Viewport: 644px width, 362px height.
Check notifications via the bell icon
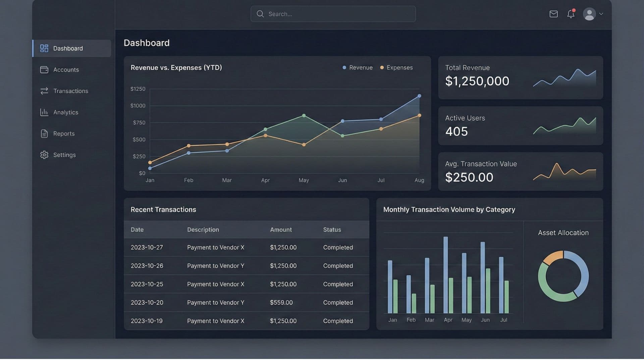click(571, 14)
